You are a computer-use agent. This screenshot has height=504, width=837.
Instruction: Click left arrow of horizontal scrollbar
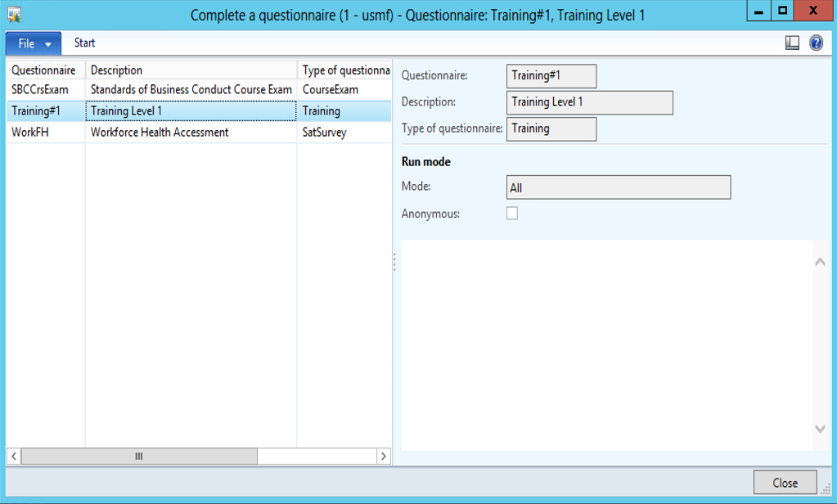(x=14, y=456)
